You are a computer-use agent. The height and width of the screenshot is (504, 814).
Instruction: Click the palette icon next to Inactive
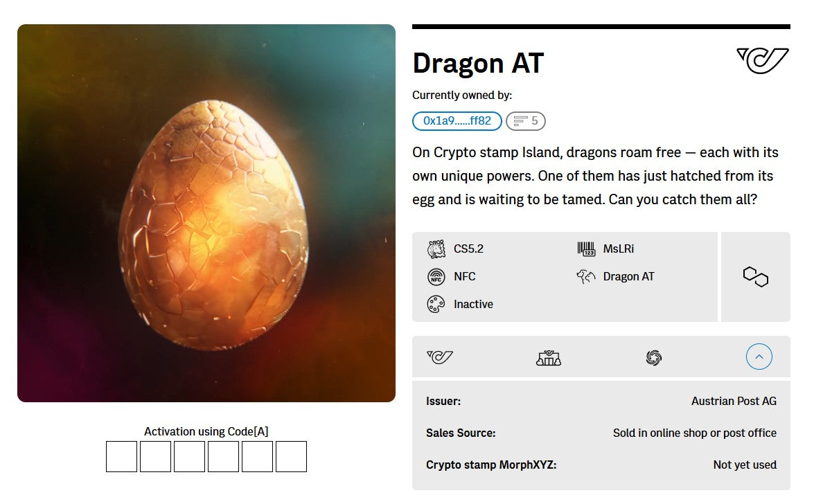[x=436, y=304]
